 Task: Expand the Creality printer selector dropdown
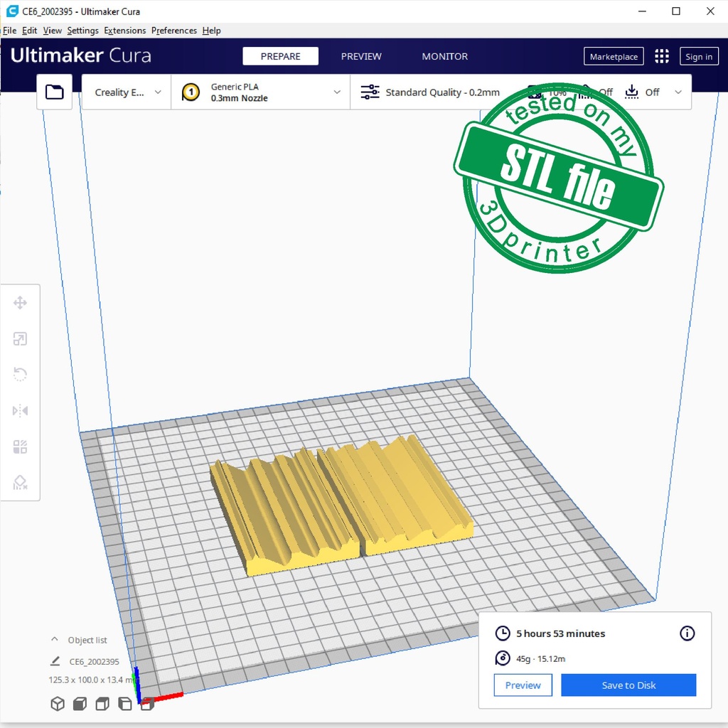127,92
